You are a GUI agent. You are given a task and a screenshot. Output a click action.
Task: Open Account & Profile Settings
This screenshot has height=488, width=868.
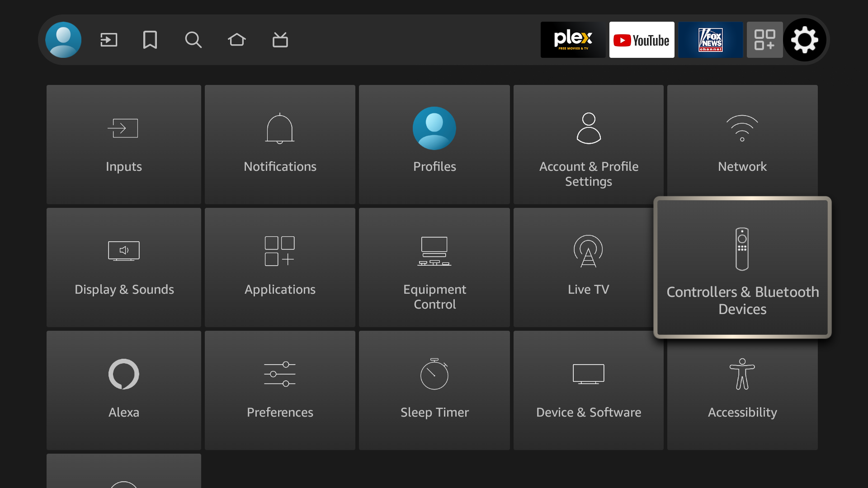[588, 145]
